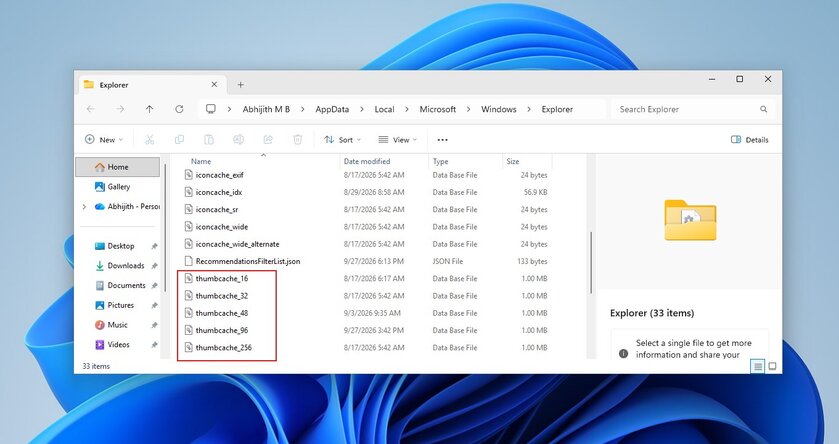This screenshot has width=839, height=444.
Task: Close the Explorer tab
Action: (x=214, y=85)
